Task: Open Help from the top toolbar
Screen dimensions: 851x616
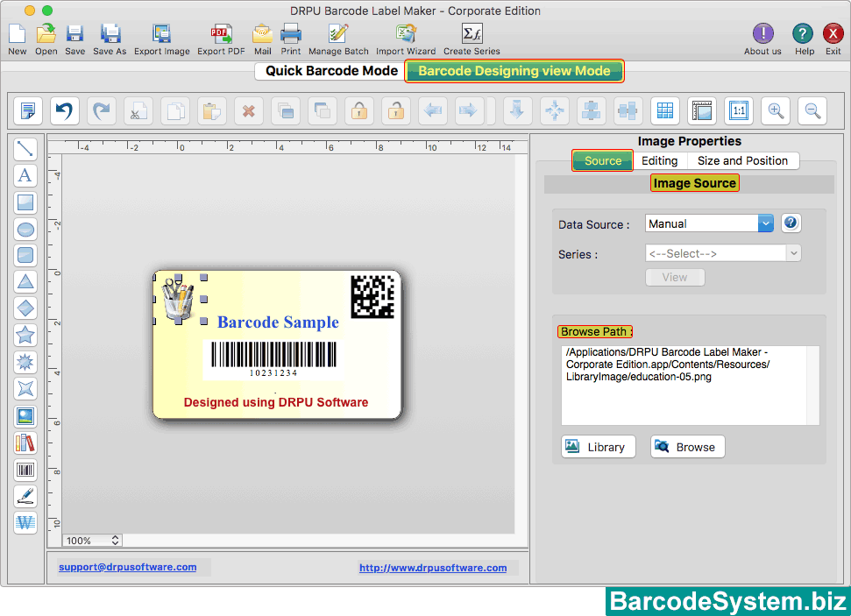Action: pyautogui.click(x=805, y=39)
